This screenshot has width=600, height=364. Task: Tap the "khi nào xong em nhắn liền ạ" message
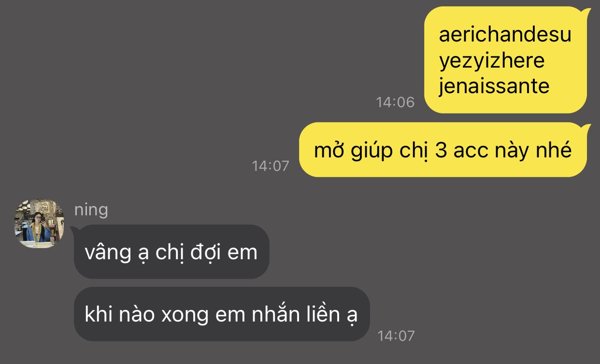tap(222, 314)
